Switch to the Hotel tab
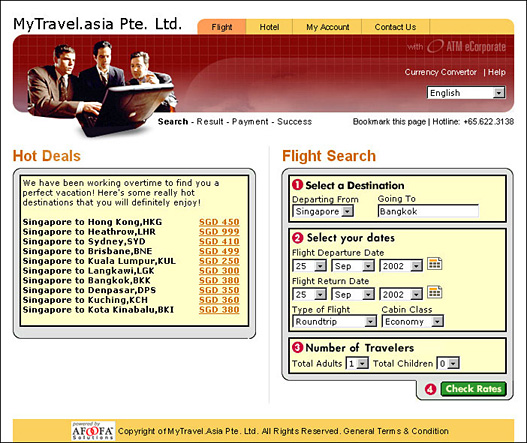 (x=269, y=27)
